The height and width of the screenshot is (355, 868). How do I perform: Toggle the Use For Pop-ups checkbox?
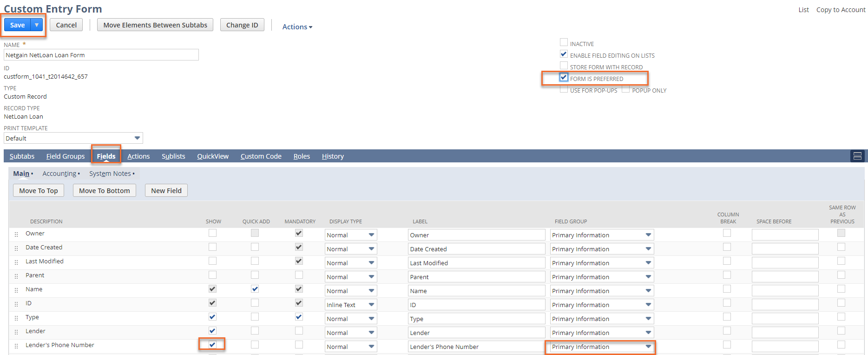pos(564,89)
